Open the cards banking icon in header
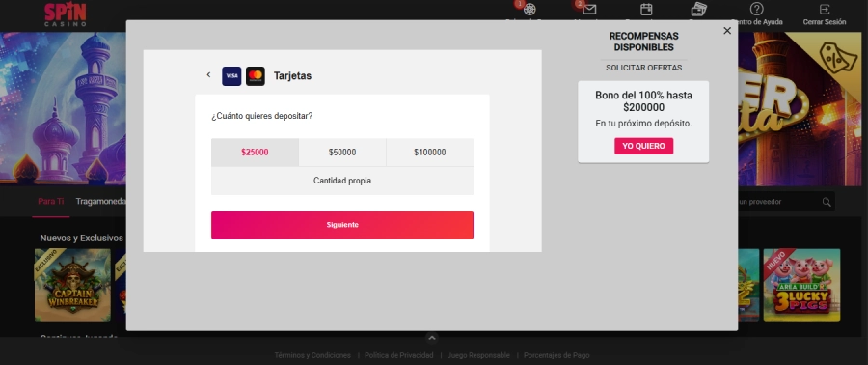The height and width of the screenshot is (365, 868). point(698,10)
